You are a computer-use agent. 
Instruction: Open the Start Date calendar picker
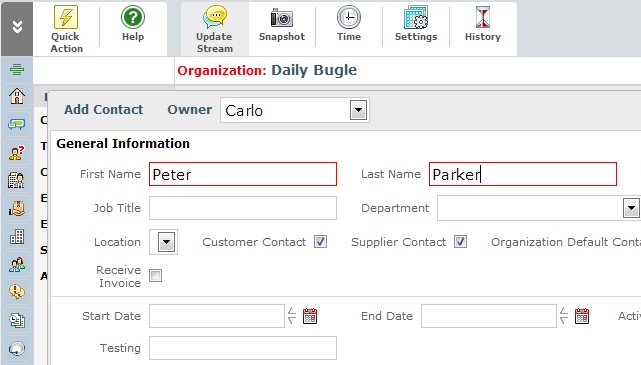[x=310, y=316]
